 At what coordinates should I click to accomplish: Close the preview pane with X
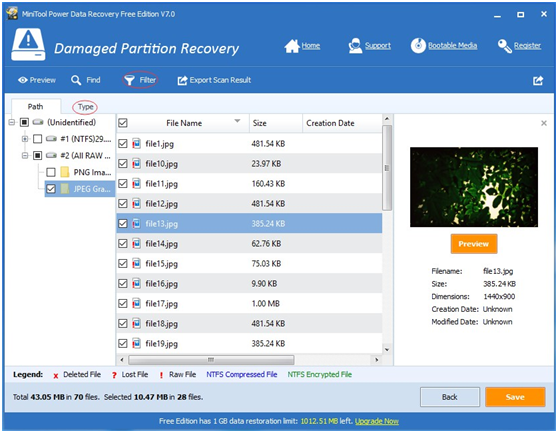click(544, 123)
